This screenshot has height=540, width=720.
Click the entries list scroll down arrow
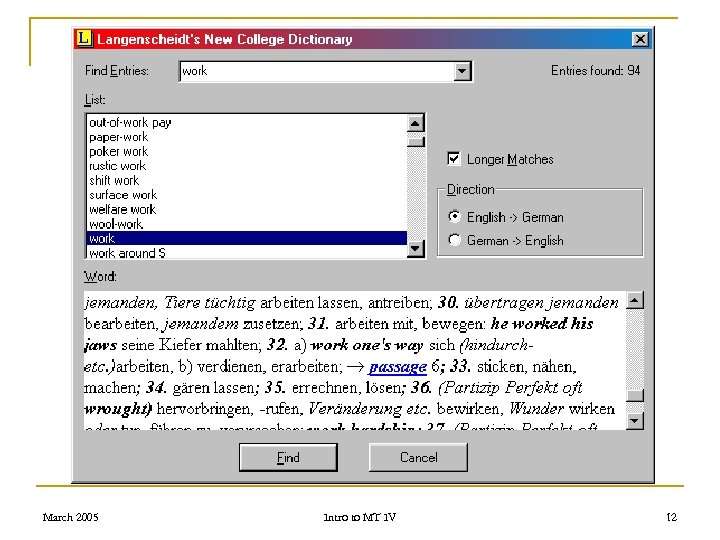pyautogui.click(x=416, y=249)
